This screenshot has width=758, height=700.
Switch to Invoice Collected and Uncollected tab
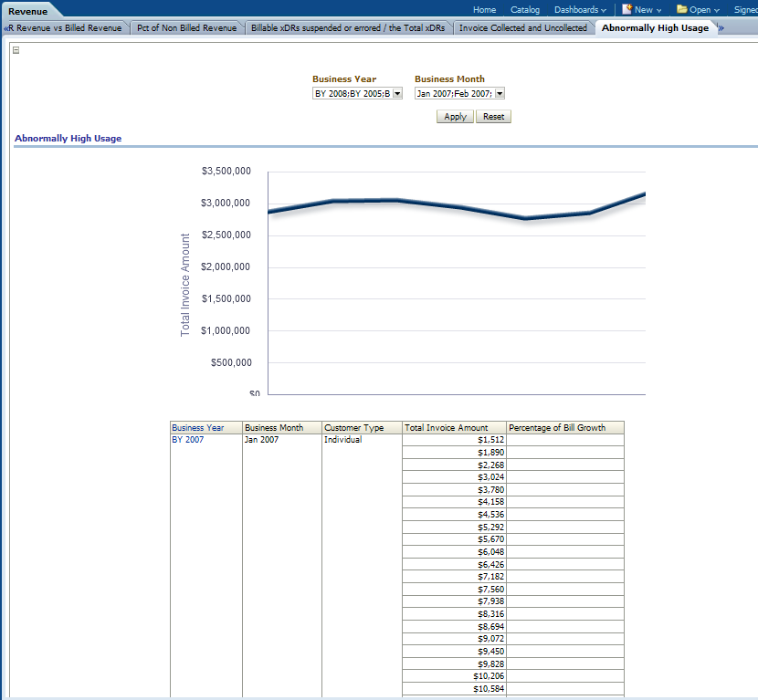pos(522,28)
